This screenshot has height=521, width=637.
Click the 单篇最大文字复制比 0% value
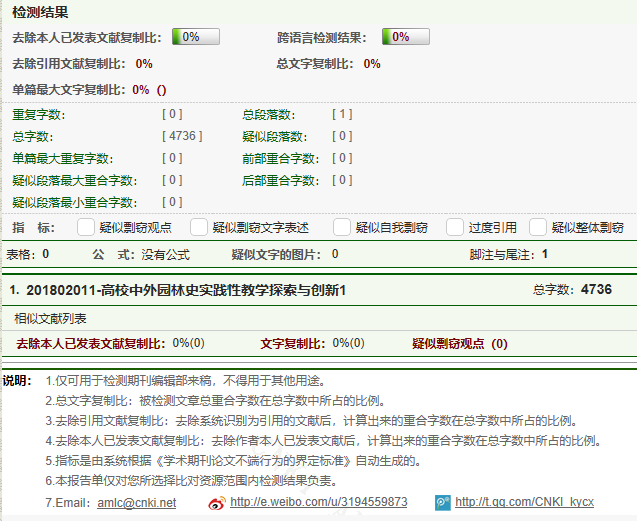pos(141,89)
